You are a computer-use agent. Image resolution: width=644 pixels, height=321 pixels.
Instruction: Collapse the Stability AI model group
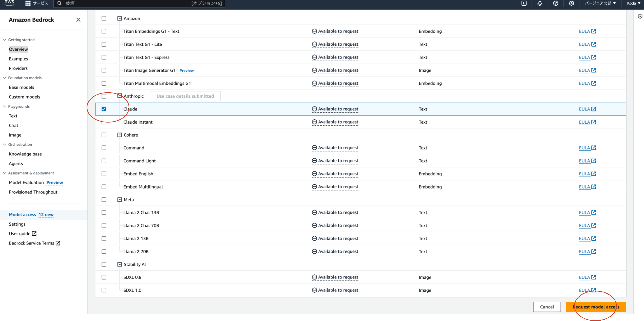pyautogui.click(x=119, y=264)
